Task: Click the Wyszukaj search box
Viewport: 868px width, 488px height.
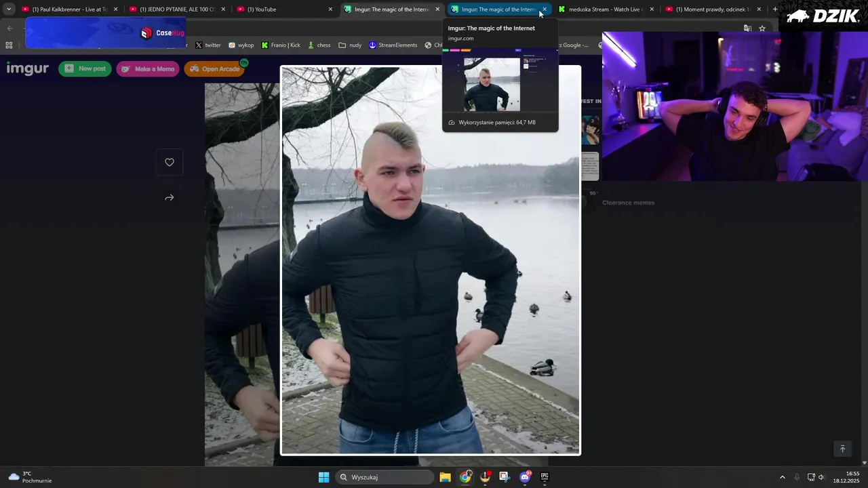Action: pyautogui.click(x=386, y=477)
